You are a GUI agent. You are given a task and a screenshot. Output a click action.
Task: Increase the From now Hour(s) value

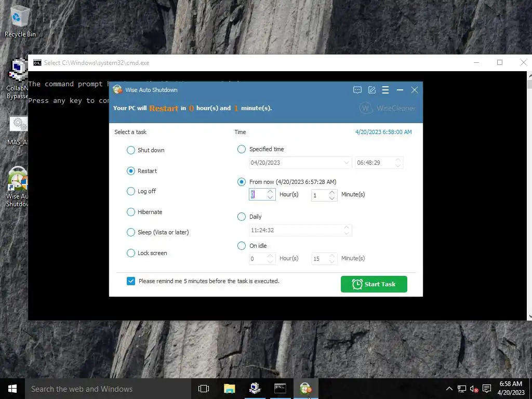tap(270, 192)
